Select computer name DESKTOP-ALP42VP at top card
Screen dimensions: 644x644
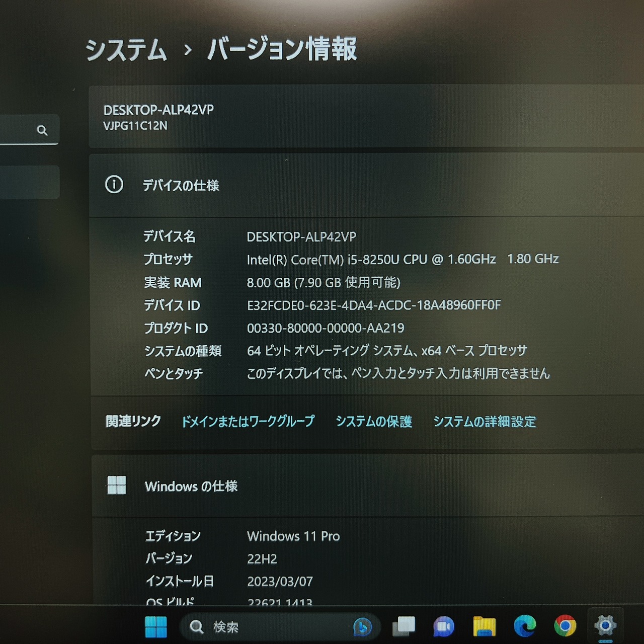click(x=158, y=110)
